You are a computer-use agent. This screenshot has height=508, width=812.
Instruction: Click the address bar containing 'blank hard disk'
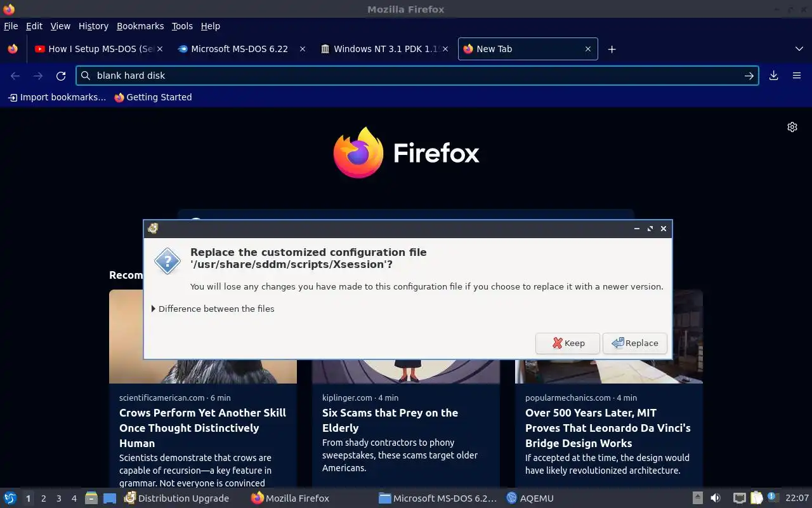tap(417, 76)
